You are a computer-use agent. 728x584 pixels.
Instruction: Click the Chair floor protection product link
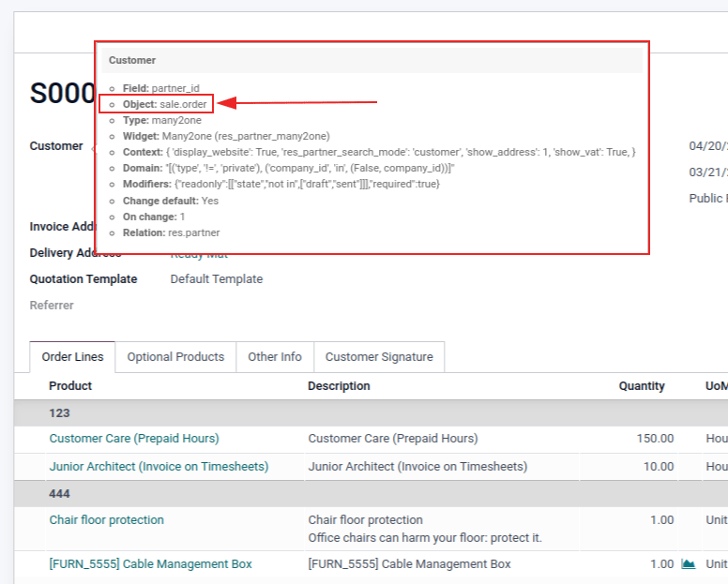tap(107, 520)
